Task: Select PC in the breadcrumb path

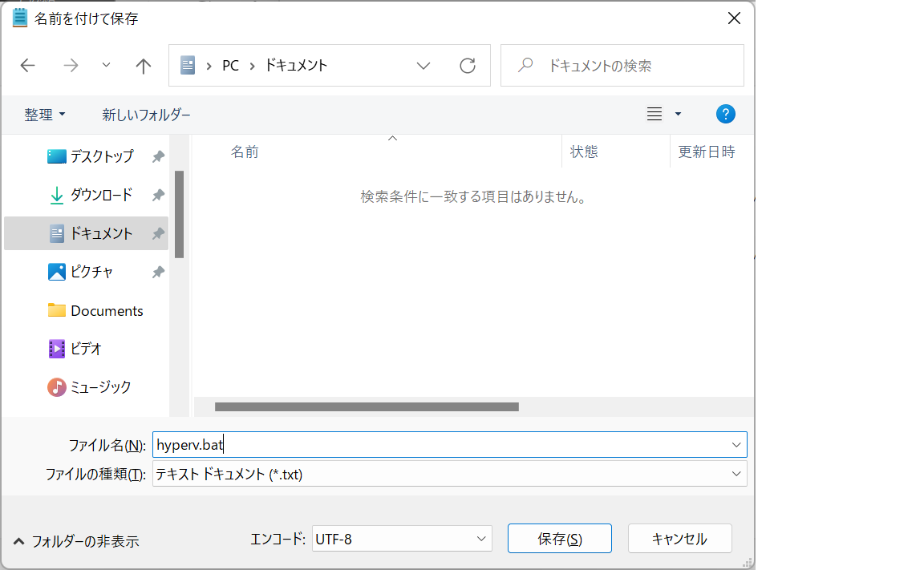Action: point(230,65)
